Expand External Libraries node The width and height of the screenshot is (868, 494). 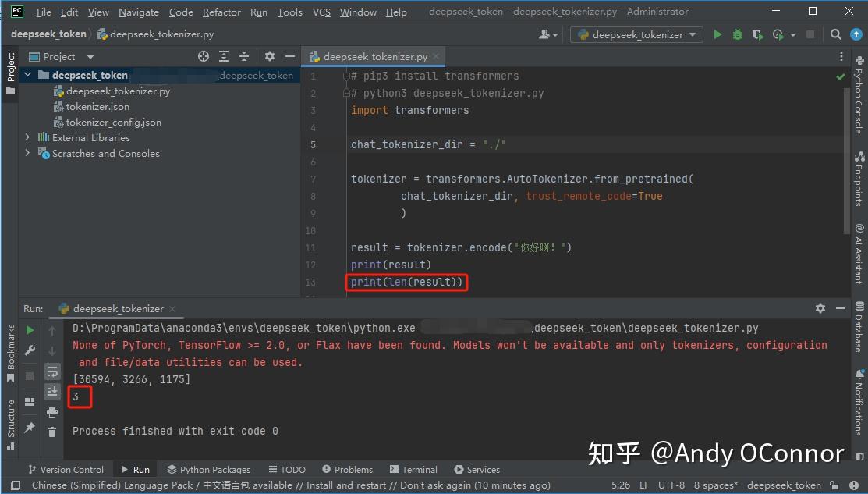click(x=27, y=137)
